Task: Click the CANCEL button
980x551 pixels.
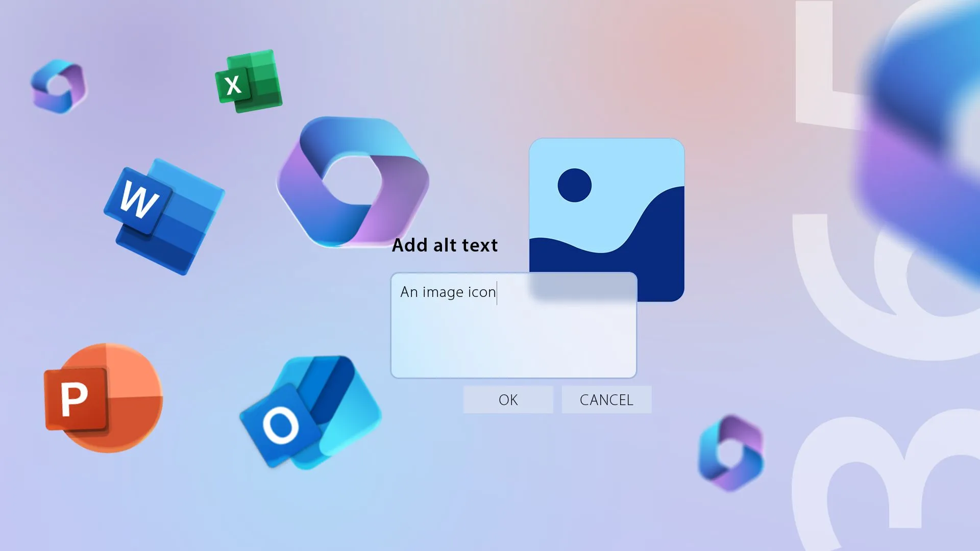Action: [606, 399]
